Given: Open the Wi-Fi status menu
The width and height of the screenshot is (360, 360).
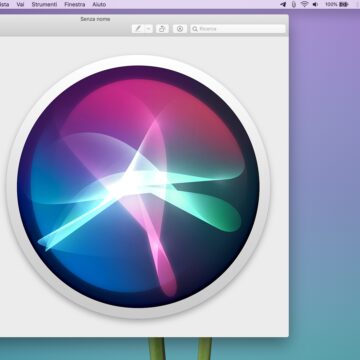Looking at the screenshot, I should coord(304,4).
